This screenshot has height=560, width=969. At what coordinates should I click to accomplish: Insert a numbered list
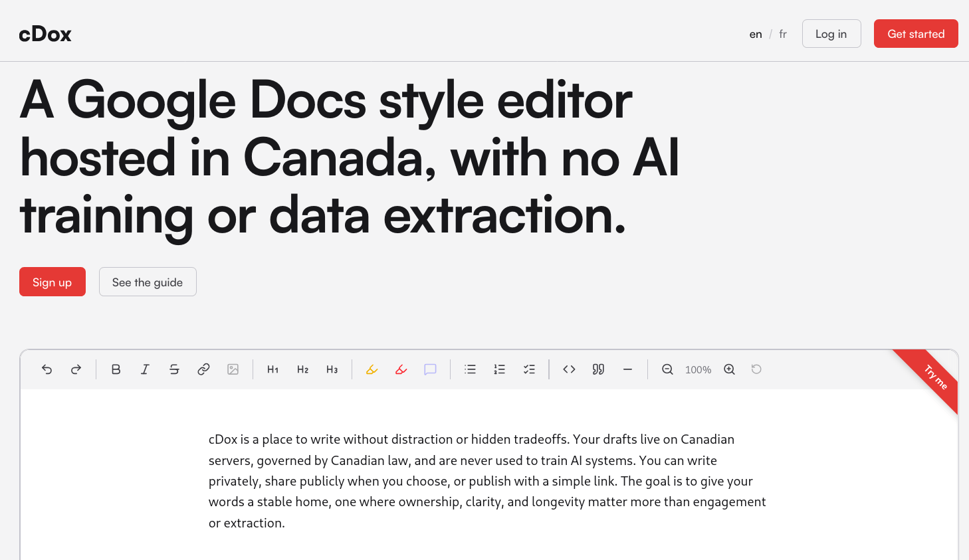(499, 369)
